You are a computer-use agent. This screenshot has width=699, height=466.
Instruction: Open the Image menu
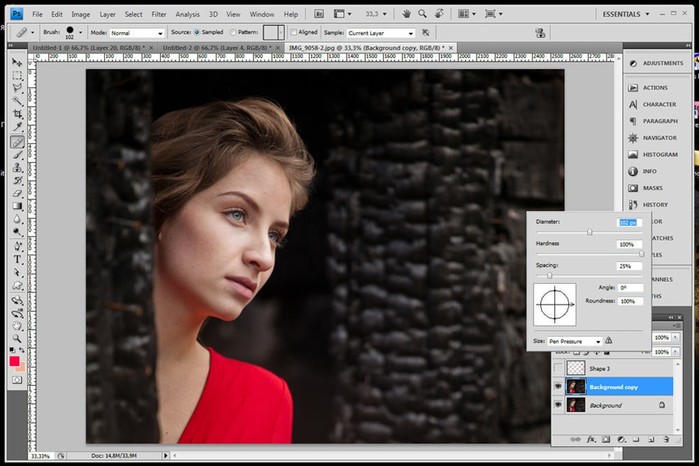coord(81,14)
